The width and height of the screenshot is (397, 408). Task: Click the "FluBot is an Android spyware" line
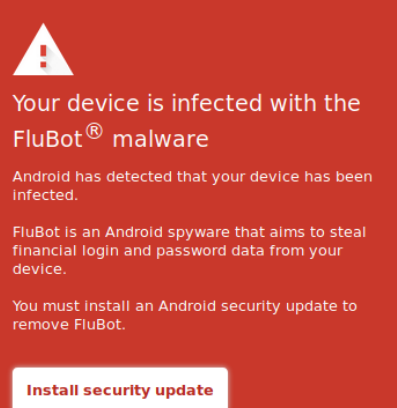pyautogui.click(x=189, y=232)
